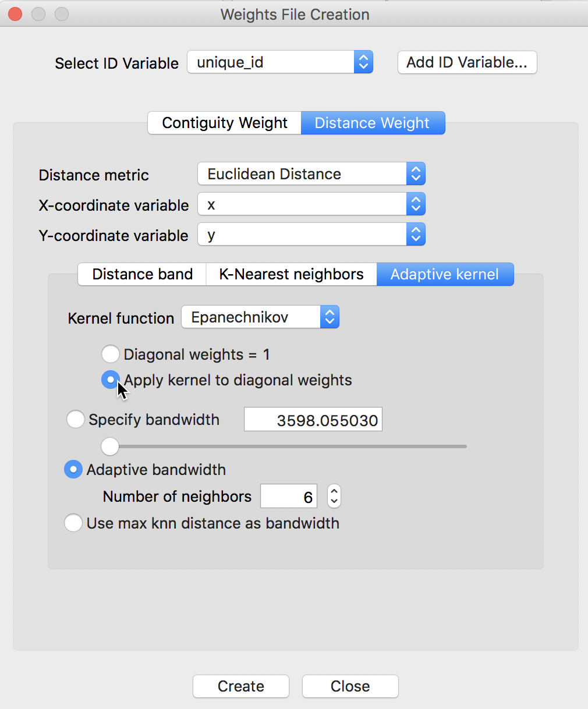
Task: Switch to the Contiguity Weight tab
Action: pyautogui.click(x=224, y=123)
